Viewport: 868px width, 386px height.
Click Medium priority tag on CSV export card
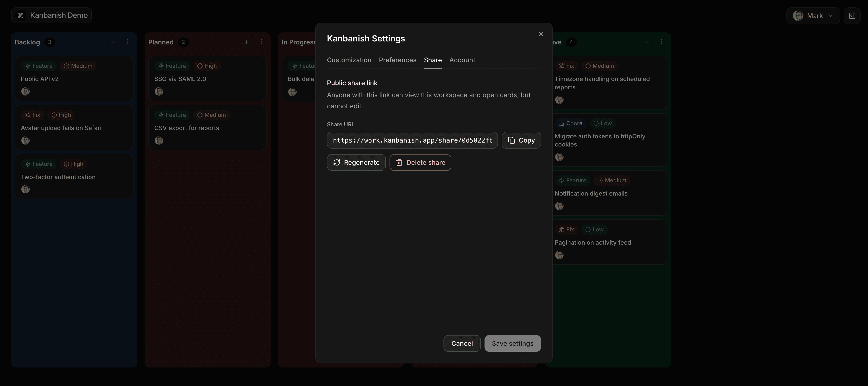pyautogui.click(x=211, y=115)
